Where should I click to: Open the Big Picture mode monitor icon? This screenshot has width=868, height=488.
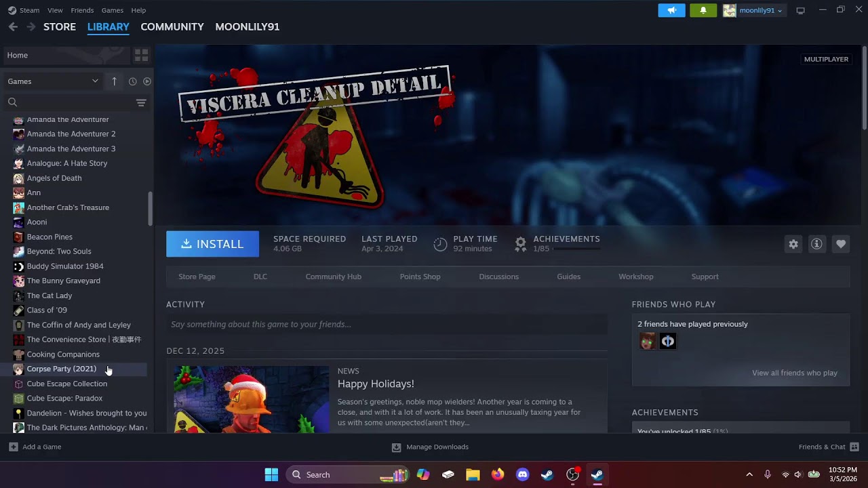(x=800, y=10)
